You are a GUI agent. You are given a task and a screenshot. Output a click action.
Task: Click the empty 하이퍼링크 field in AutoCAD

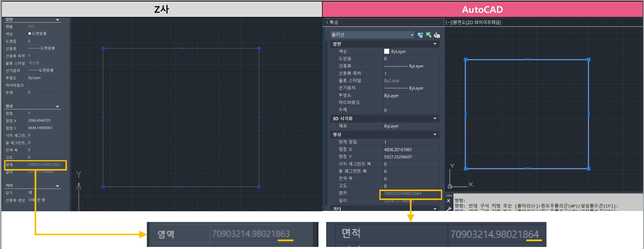411,103
